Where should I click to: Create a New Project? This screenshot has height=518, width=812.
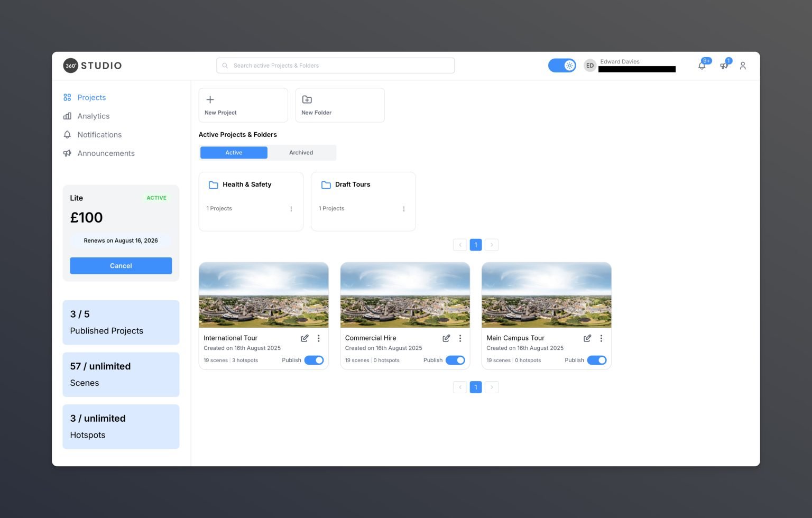pos(243,105)
